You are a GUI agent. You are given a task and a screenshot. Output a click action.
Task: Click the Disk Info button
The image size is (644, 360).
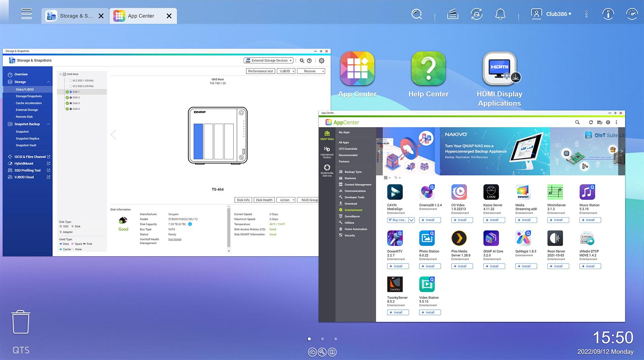tap(243, 200)
